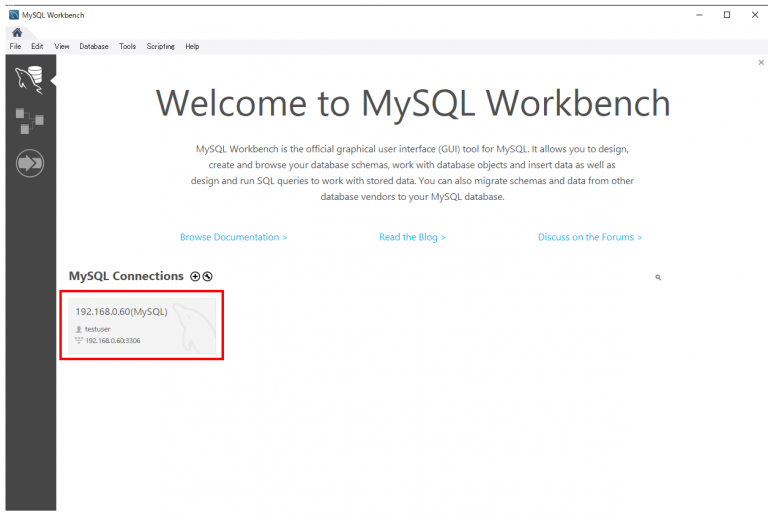Open the View menu
The image size is (768, 518).
point(62,47)
